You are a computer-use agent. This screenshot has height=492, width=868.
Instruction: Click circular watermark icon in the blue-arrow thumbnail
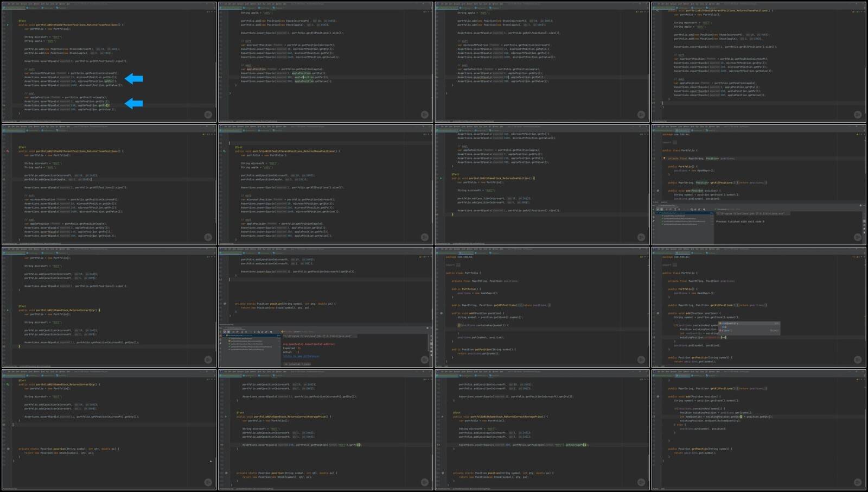point(208,115)
